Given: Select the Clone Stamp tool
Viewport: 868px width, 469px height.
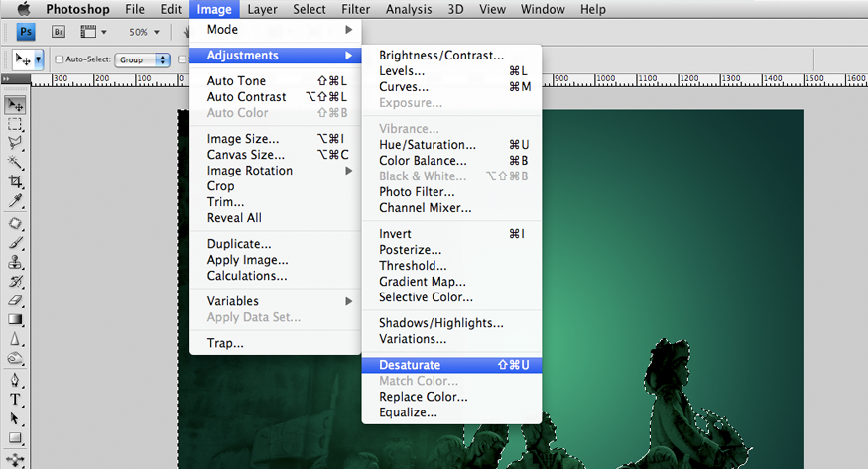Looking at the screenshot, I should [x=15, y=262].
